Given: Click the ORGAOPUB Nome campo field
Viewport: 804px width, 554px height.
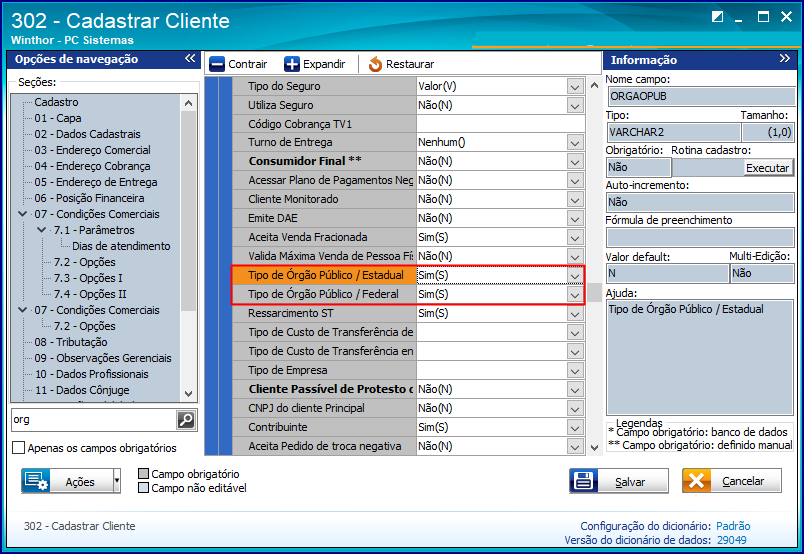Looking at the screenshot, I should point(701,96).
